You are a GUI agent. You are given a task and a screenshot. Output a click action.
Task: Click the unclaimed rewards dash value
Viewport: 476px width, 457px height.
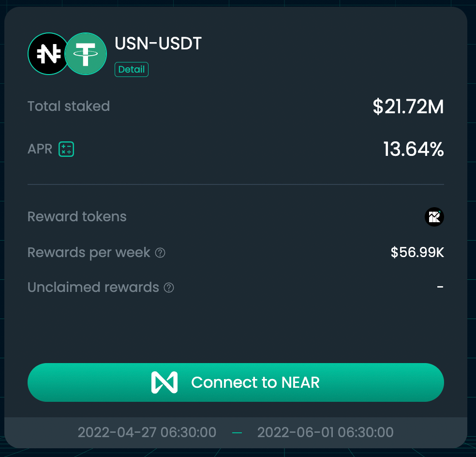point(440,287)
